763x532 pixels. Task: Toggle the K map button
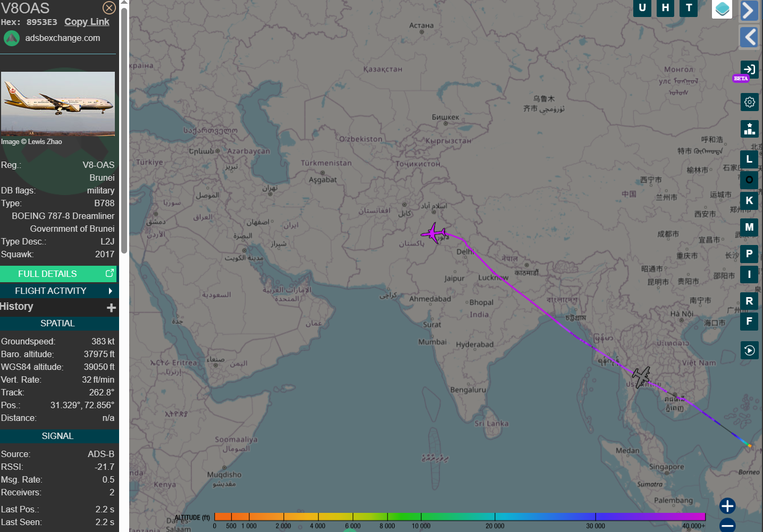(749, 200)
